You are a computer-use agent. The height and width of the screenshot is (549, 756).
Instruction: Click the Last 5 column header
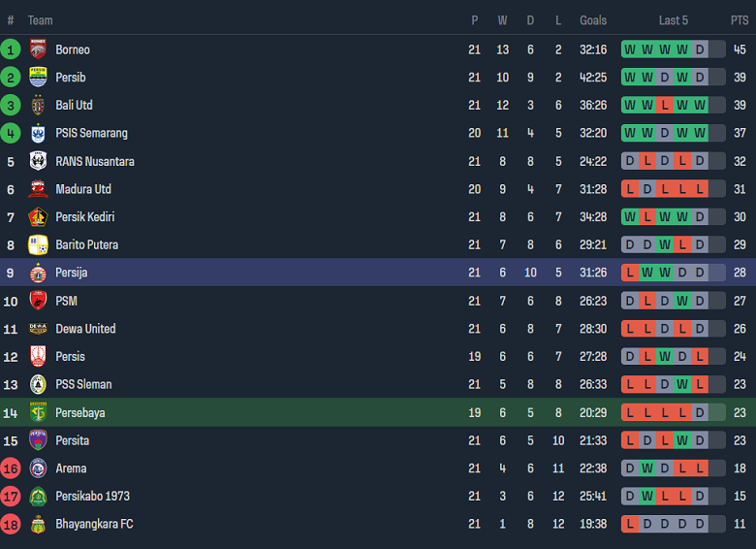click(x=674, y=20)
